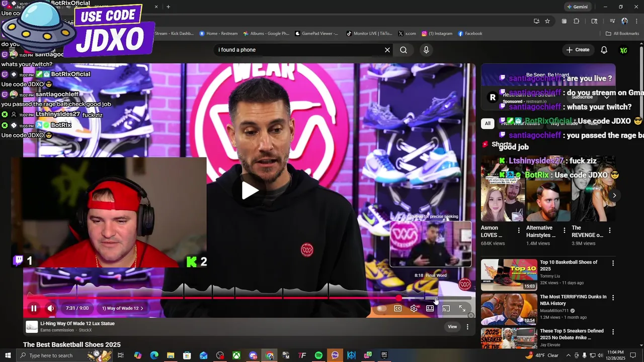The image size is (644, 362).
Task: Open the x.com bookmark
Action: pyautogui.click(x=407, y=34)
